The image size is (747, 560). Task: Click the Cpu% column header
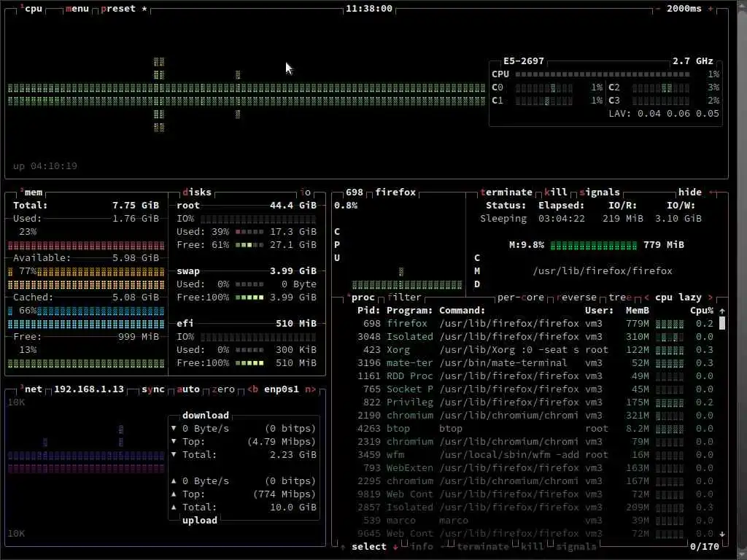702,311
